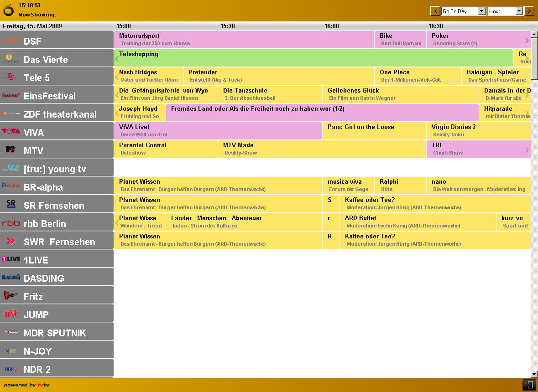Click the Fritz radio logo
The height and width of the screenshot is (392, 538).
click(x=10, y=296)
